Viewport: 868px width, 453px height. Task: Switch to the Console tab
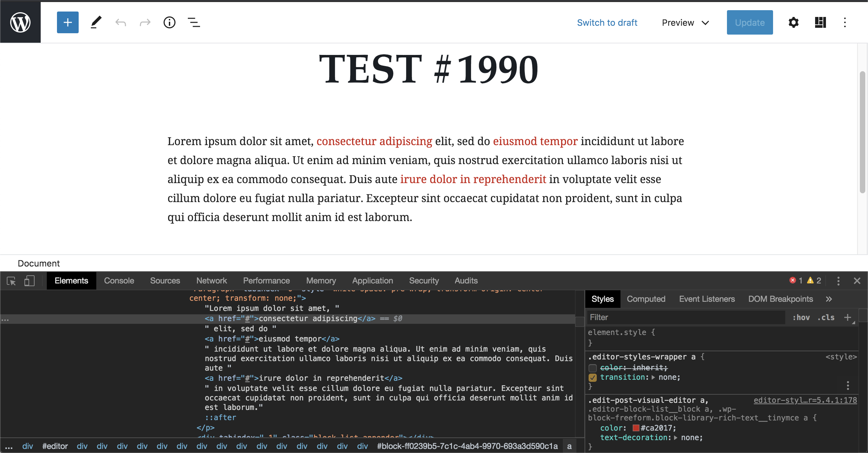(x=119, y=281)
